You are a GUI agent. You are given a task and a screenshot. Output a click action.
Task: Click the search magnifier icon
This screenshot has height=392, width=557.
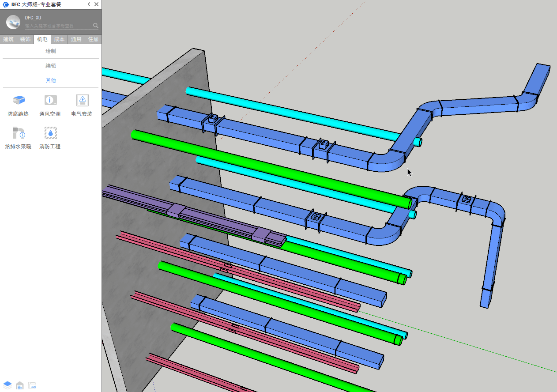point(96,26)
